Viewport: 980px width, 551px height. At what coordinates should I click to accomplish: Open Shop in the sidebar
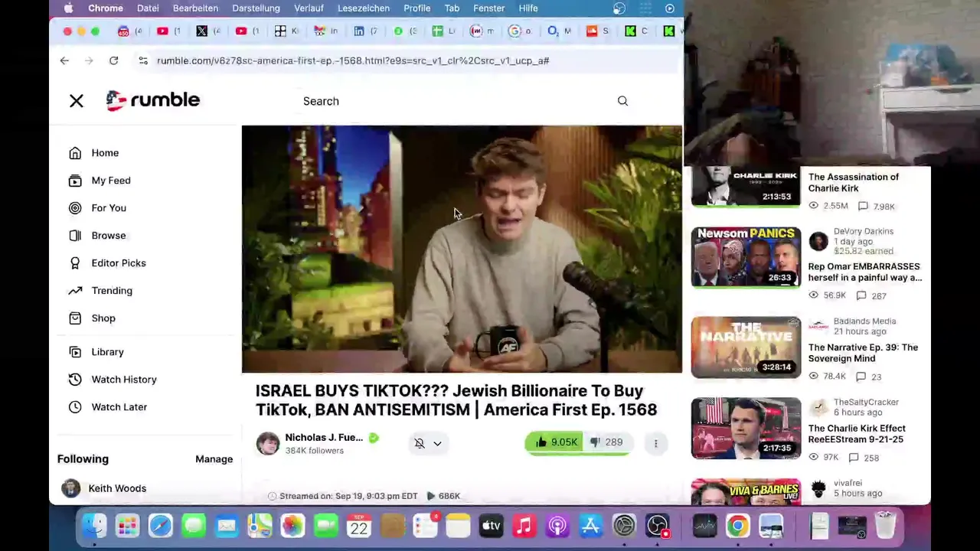(103, 318)
